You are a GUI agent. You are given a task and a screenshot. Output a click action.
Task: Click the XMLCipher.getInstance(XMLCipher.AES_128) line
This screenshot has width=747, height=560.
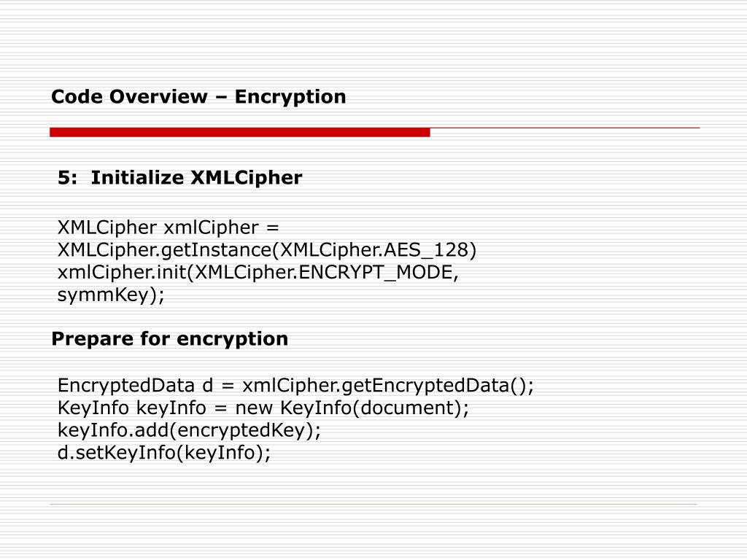(x=267, y=250)
